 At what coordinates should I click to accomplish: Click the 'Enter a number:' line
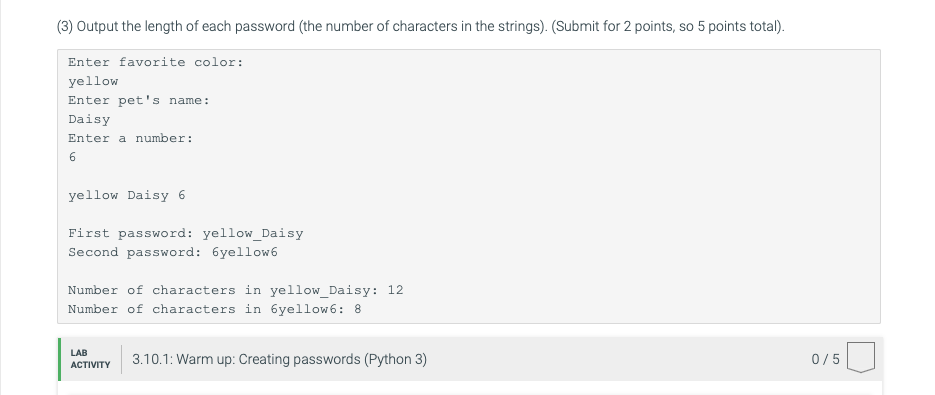(131, 138)
